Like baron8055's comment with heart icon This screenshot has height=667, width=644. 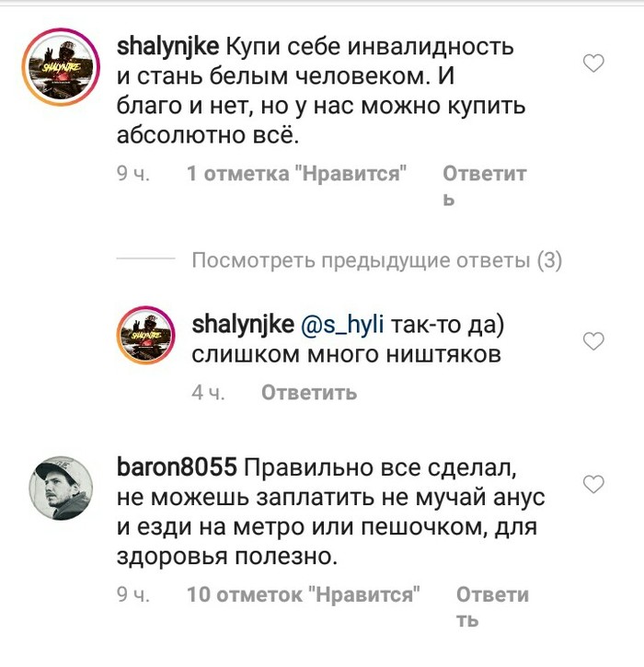[x=593, y=484]
